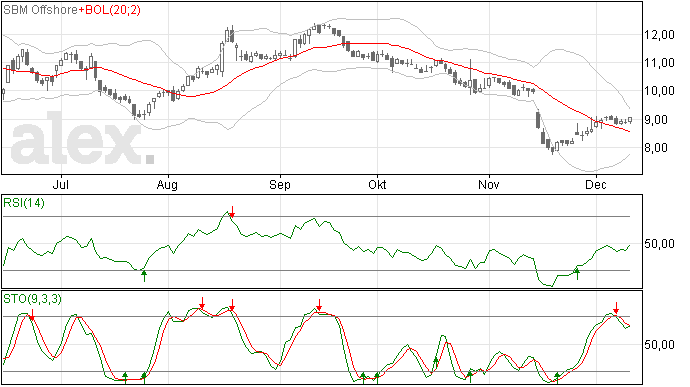Click the SBM Offshore chart title
This screenshot has height=387, width=690.
[40, 10]
